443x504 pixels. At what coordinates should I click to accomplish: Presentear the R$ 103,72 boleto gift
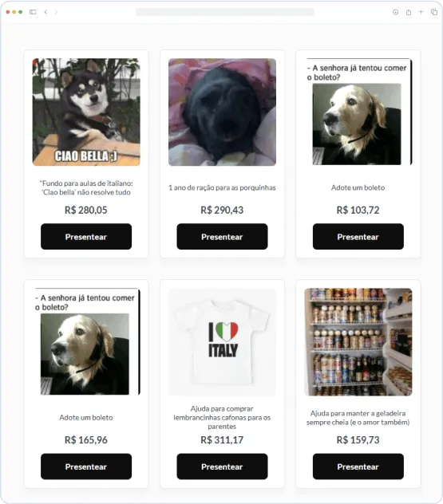[358, 237]
